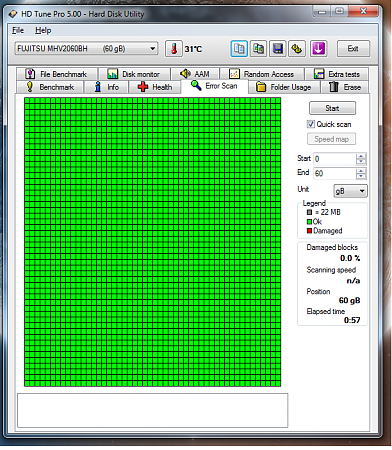Click the Scanning speed n/a value
Screen dimensions: 392x450
(353, 281)
